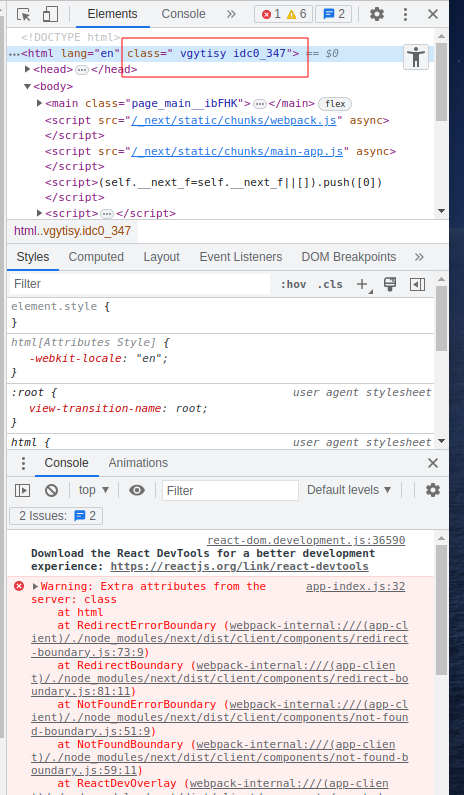Expand the head element node
This screenshot has height=795, width=464.
(27, 69)
